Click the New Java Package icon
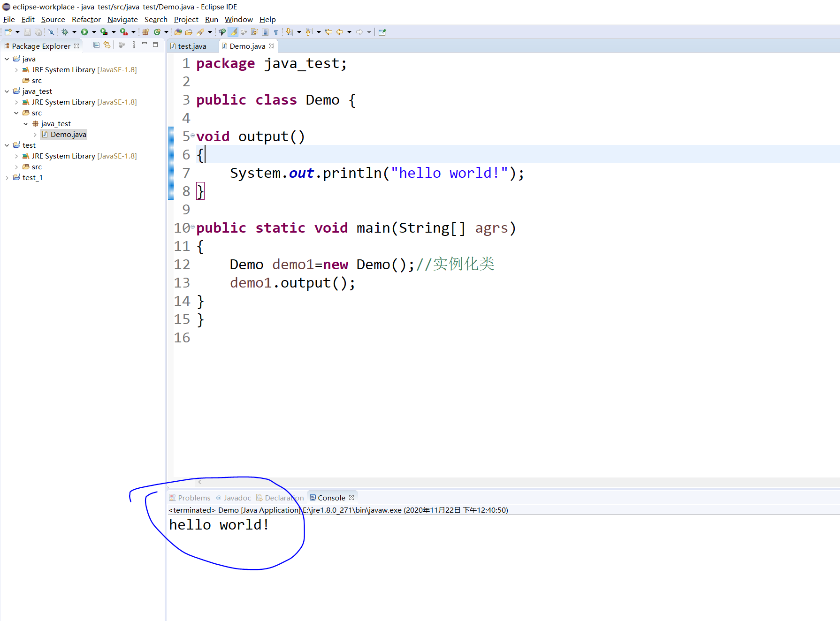Image resolution: width=840 pixels, height=621 pixels. [x=145, y=32]
